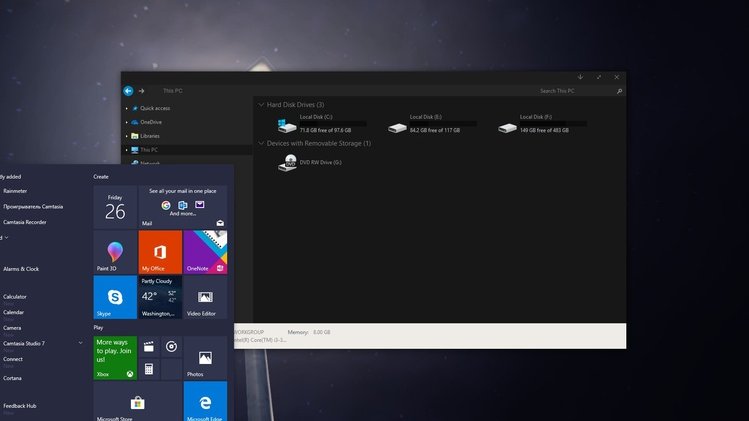This screenshot has width=749, height=421.
Task: Expand the OneDrive tree node arrow
Action: (127, 122)
